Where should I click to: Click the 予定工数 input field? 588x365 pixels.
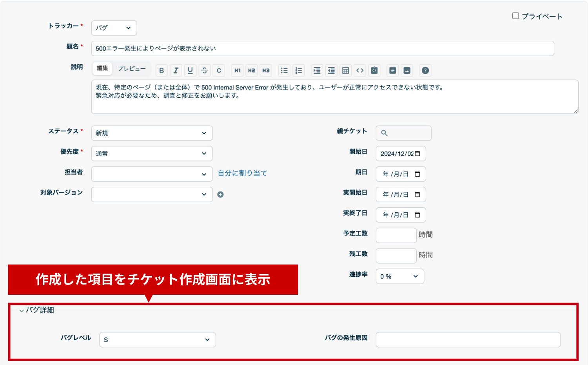[x=396, y=235]
